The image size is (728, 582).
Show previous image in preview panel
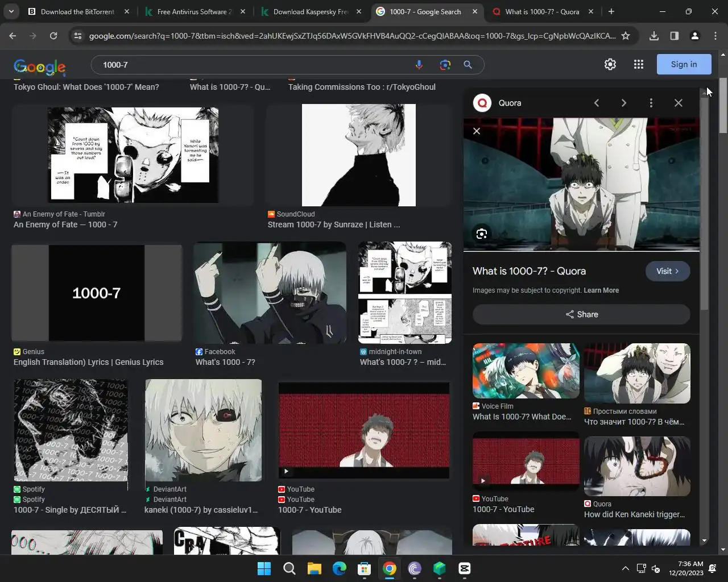coord(597,103)
